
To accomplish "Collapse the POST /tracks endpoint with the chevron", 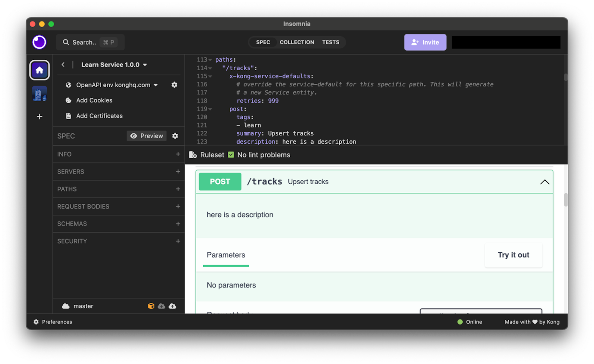I will 544,182.
